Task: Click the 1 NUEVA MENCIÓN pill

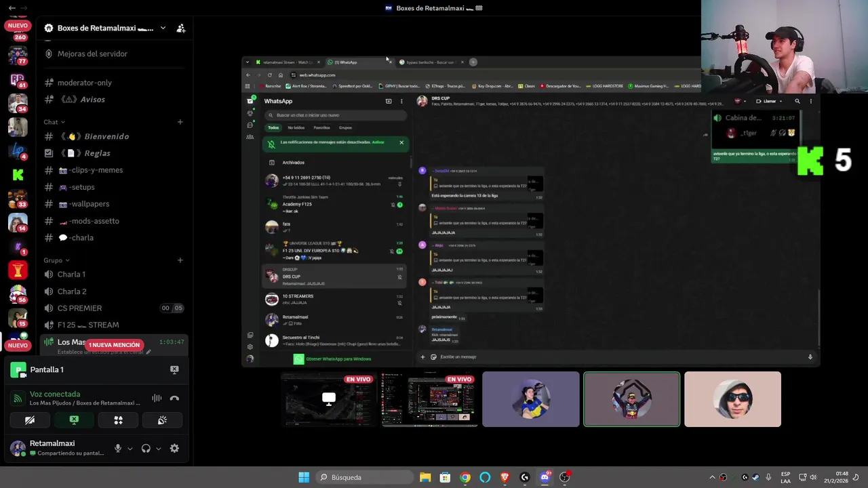Action: coord(114,345)
